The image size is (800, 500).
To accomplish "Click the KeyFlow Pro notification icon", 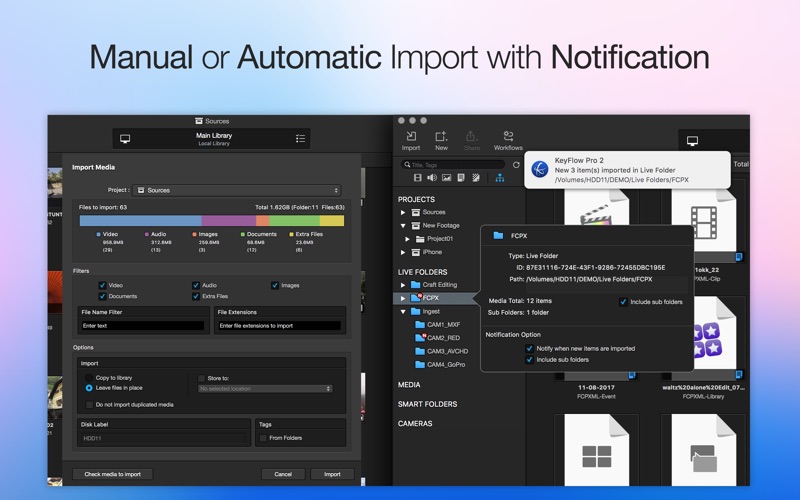I will [540, 169].
